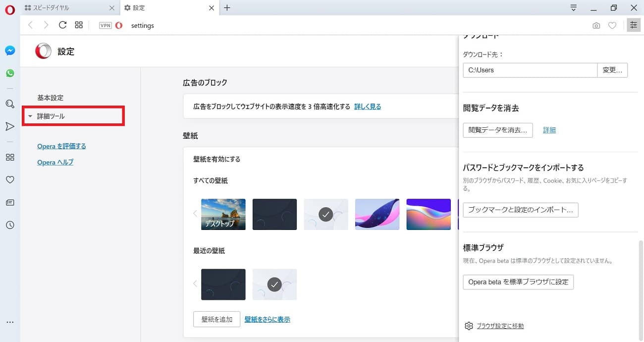
Task: Click the 閲覧データを消去 button
Action: point(498,130)
